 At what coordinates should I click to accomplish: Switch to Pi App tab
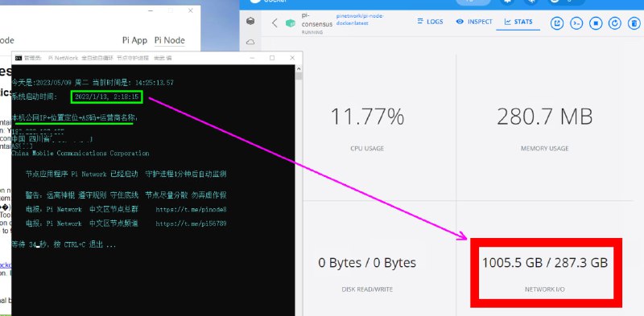point(134,40)
